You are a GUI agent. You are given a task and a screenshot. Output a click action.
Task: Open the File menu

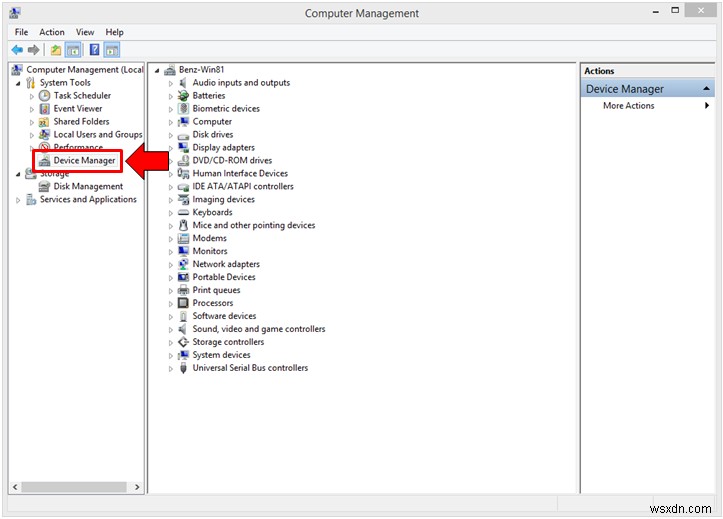[x=21, y=32]
